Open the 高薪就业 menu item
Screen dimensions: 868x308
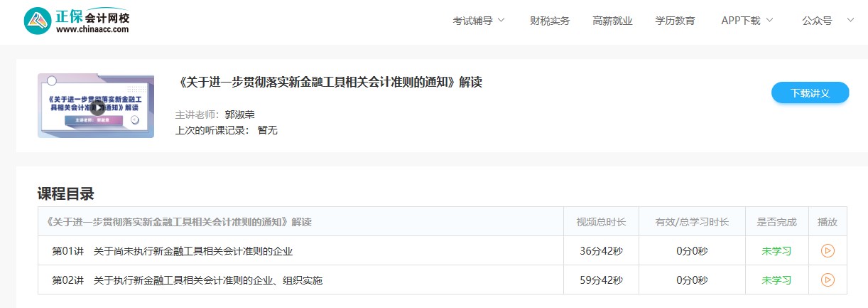[x=612, y=21]
